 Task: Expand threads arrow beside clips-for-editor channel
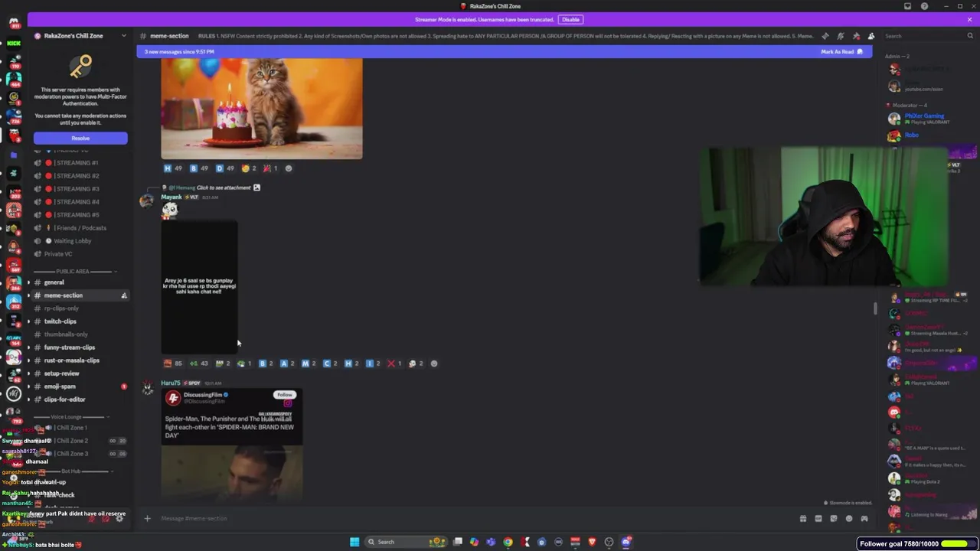(29, 399)
